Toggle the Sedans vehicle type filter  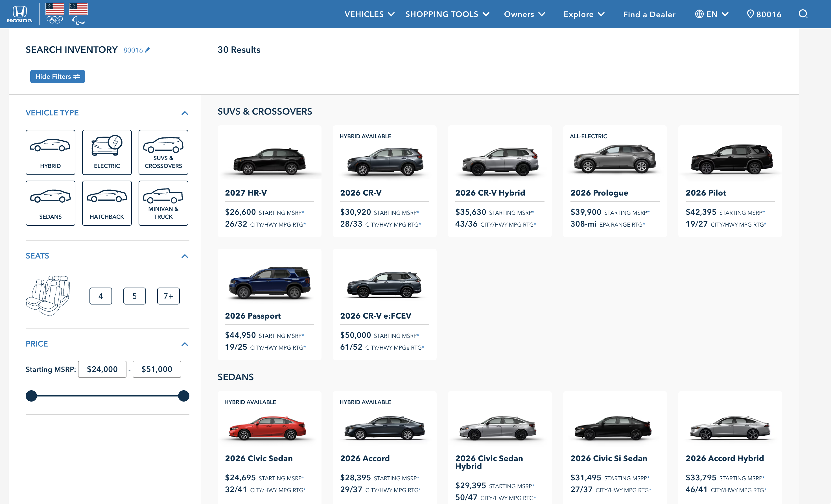point(51,203)
